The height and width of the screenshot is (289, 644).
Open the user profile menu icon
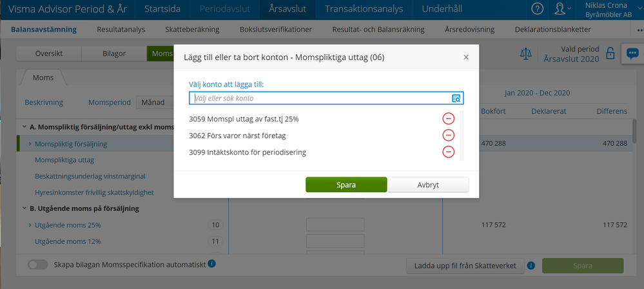coord(561,9)
